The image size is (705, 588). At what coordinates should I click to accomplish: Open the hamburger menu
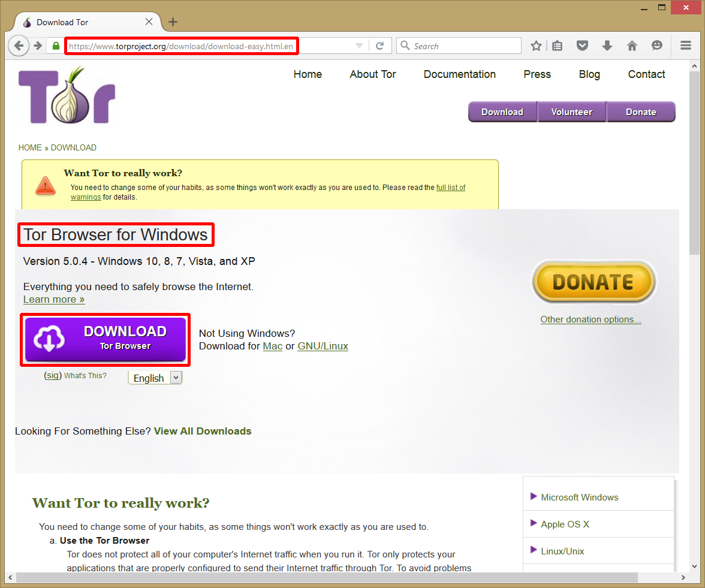pyautogui.click(x=686, y=46)
